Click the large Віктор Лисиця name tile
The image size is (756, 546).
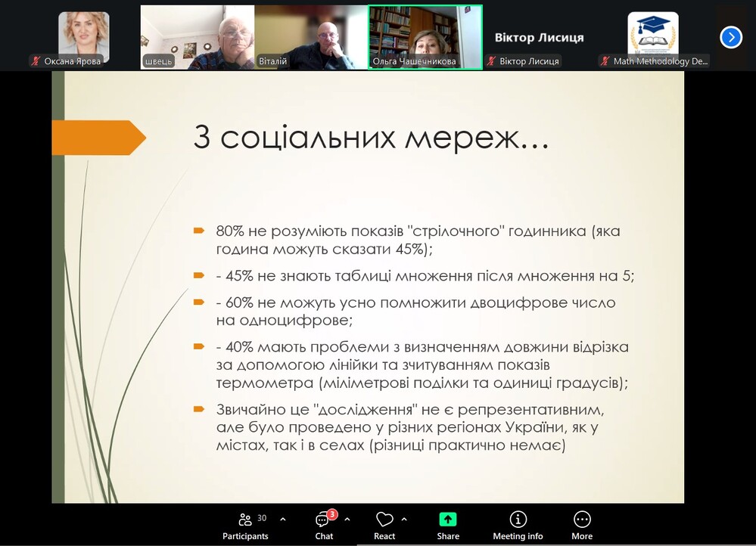click(x=539, y=37)
